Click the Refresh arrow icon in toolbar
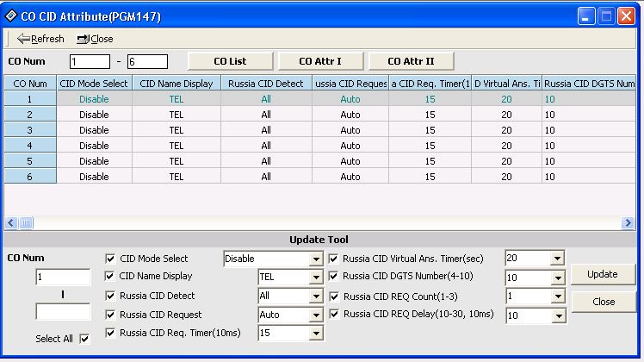The image size is (644, 362). point(23,39)
